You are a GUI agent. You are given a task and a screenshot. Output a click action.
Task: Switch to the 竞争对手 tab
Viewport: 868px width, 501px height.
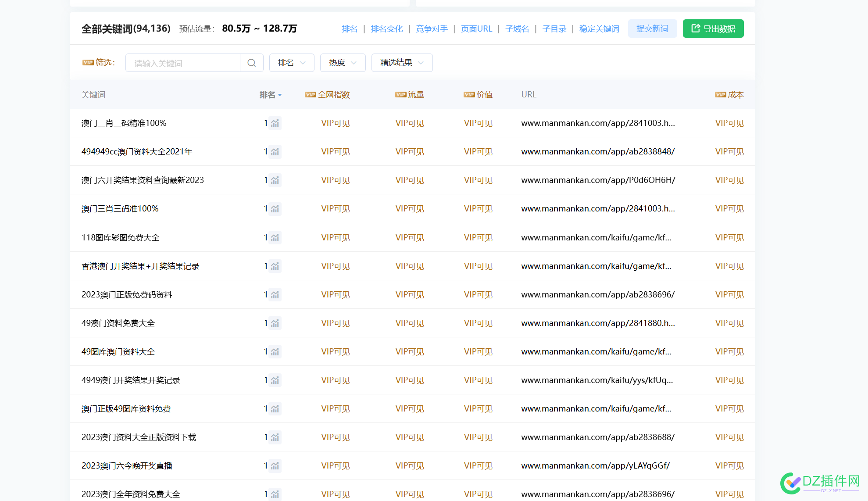pos(432,29)
